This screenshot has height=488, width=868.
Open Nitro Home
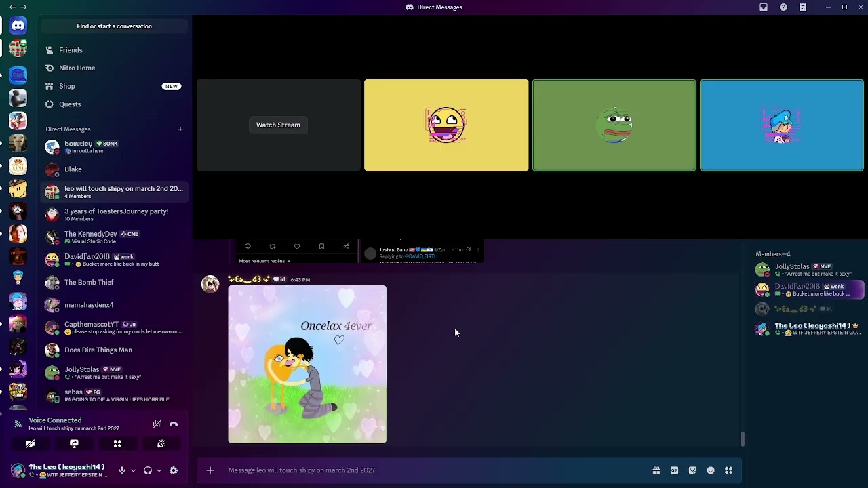114,68
